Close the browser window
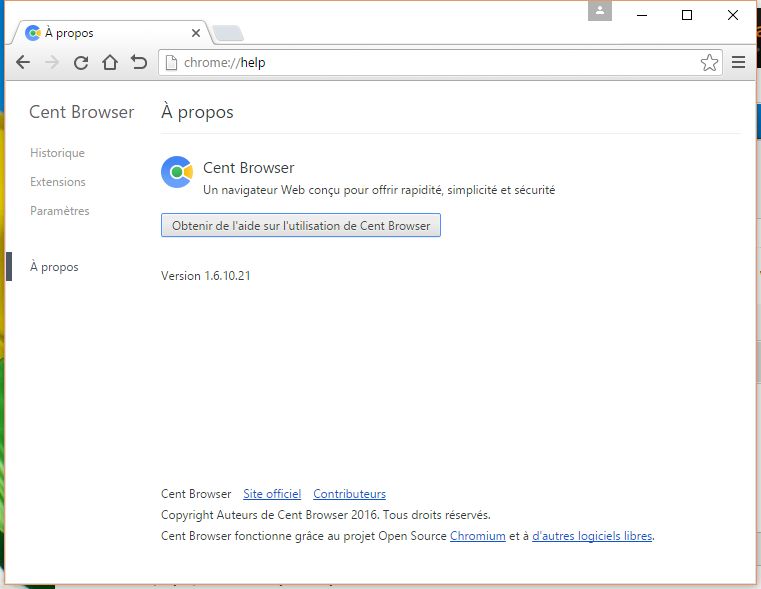 tap(733, 15)
